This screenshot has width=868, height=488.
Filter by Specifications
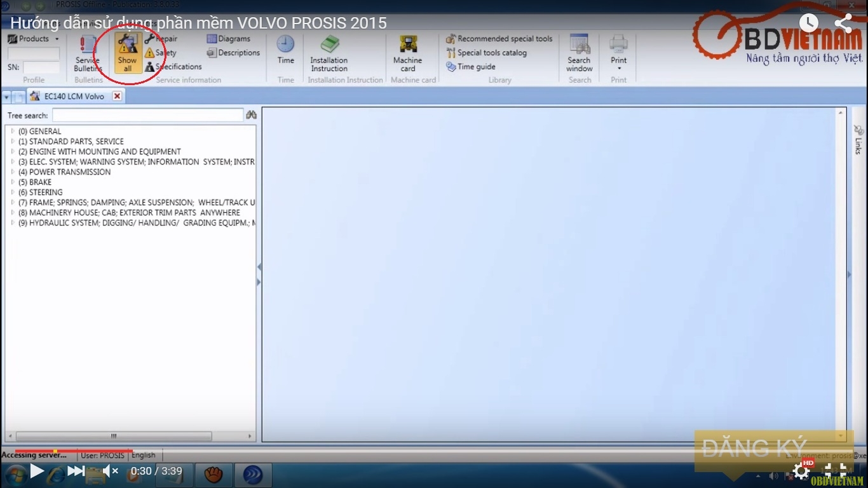pyautogui.click(x=173, y=67)
